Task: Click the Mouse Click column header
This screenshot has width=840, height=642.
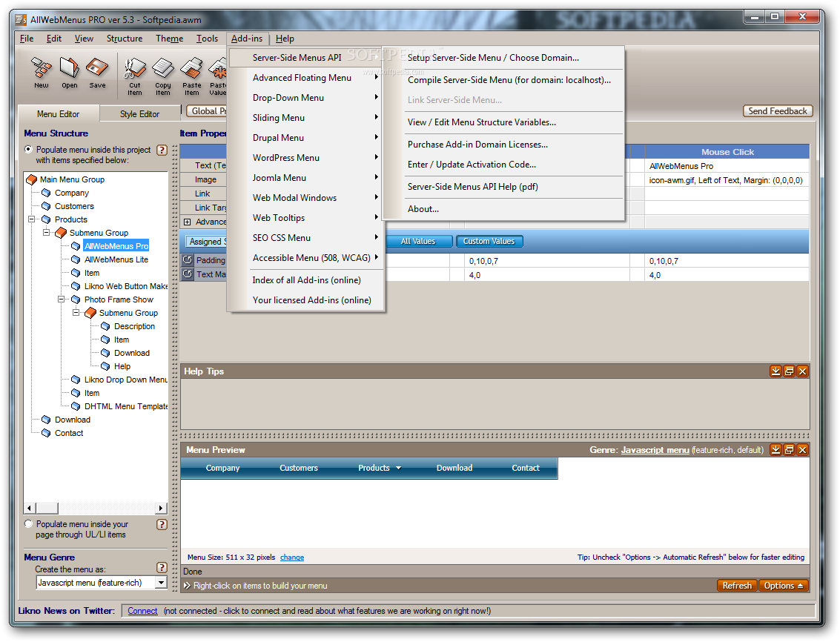Action: [x=727, y=152]
